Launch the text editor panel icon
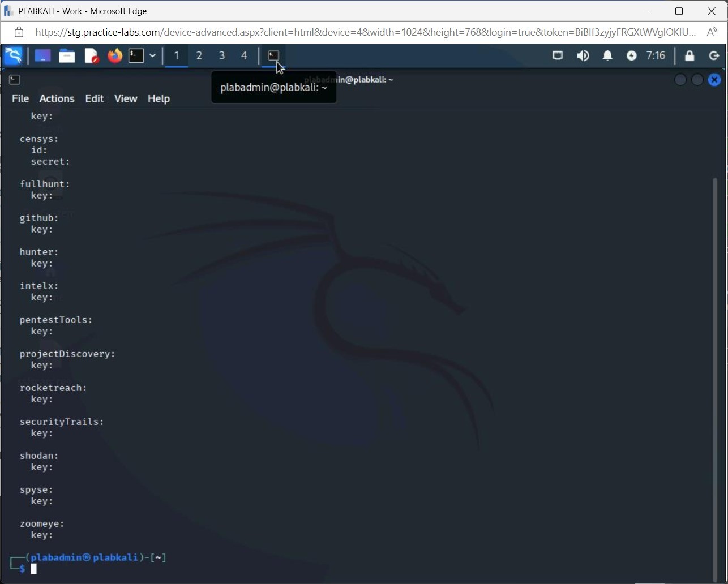 pos(91,55)
